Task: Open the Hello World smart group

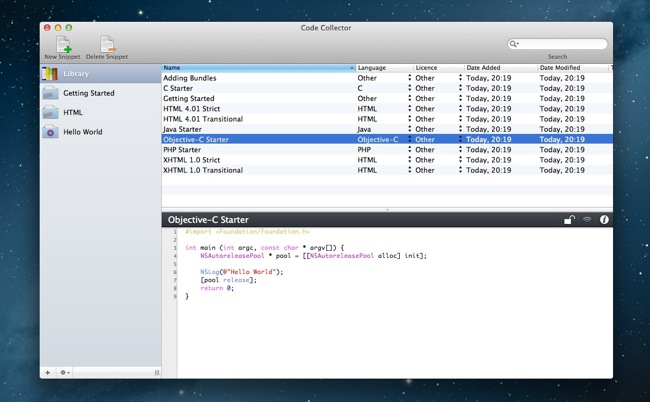Action: (101, 132)
